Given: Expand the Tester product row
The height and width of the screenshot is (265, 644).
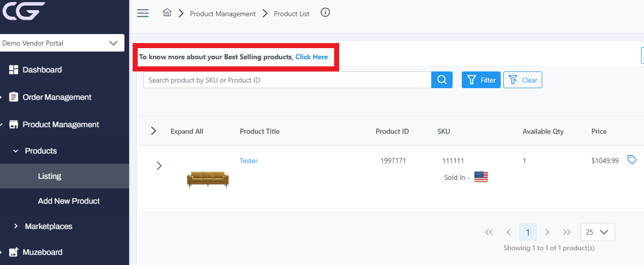Looking at the screenshot, I should click(159, 165).
